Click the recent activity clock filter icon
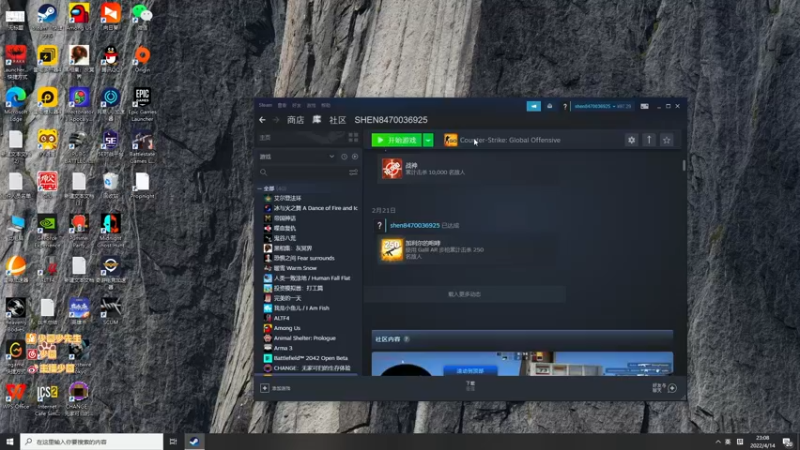The width and height of the screenshot is (800, 450). point(344,157)
